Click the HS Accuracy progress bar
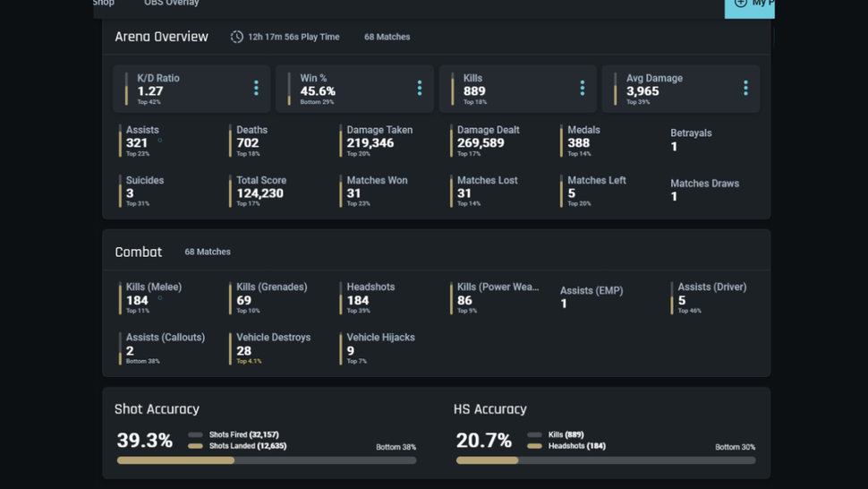Viewport: 868px width, 489px height. [x=606, y=460]
